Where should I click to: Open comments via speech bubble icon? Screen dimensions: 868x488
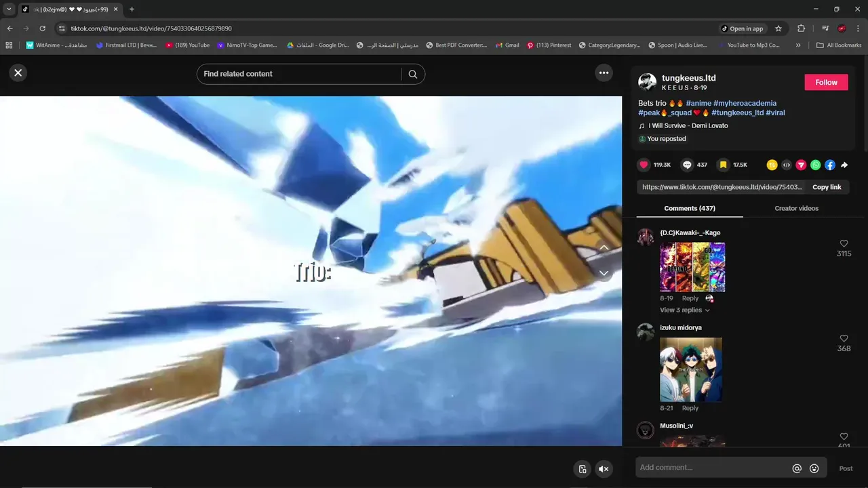[x=687, y=165]
